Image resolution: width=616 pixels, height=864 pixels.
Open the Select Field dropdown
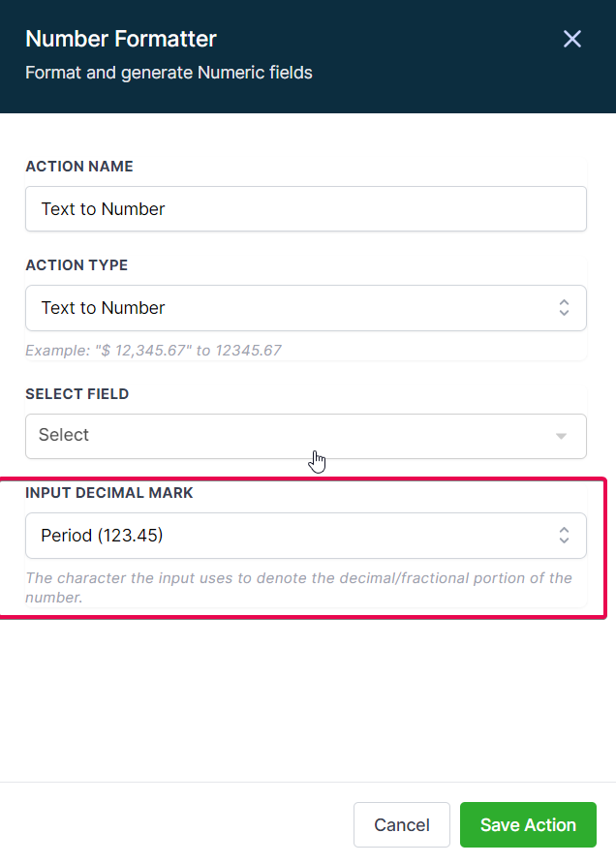[306, 437]
